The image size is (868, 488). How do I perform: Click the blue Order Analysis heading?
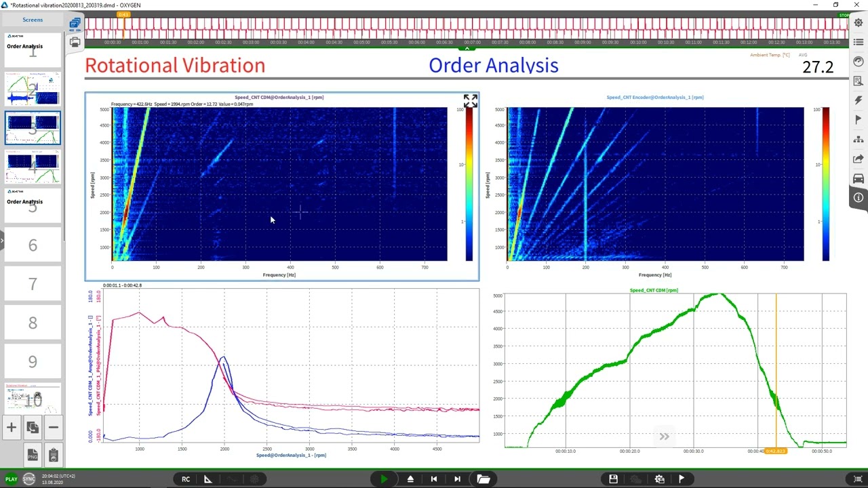[493, 66]
